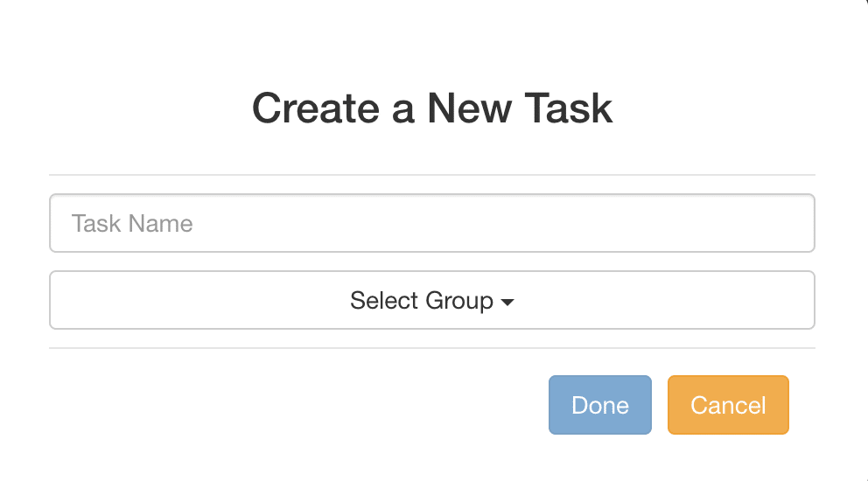Viewport: 868px width, 481px height.
Task: Click the caret arrow beside Select Group
Action: tap(507, 302)
